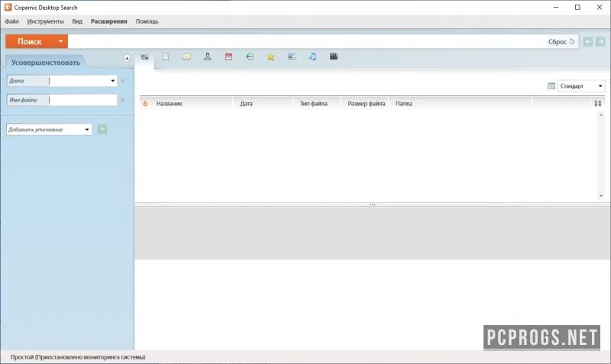This screenshot has height=364, width=611.
Task: Open the Вид menu
Action: click(77, 21)
